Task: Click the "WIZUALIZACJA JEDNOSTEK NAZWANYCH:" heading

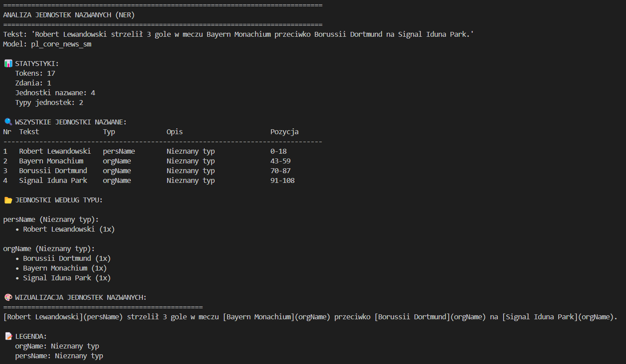Action: tap(81, 298)
